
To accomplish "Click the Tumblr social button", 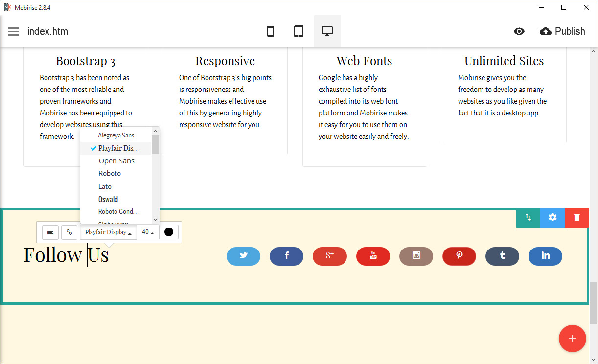I will 502,256.
